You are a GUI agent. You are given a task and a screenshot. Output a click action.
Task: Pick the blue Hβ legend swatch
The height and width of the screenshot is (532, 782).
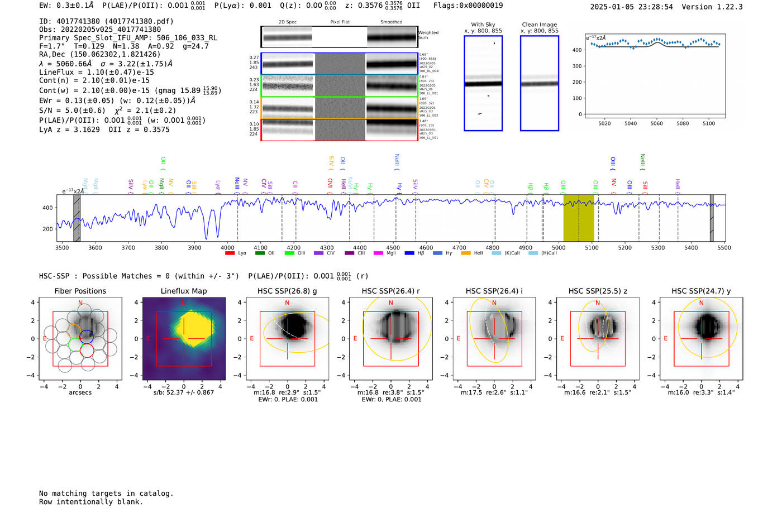coord(409,253)
